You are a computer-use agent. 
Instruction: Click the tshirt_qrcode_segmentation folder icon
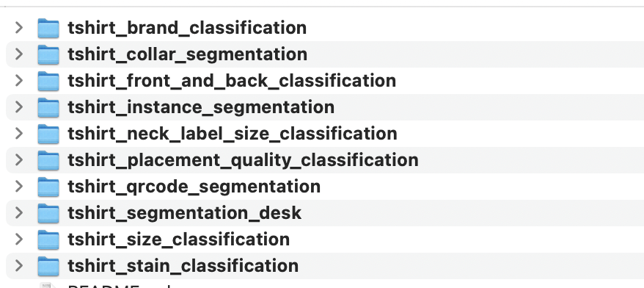(x=48, y=187)
